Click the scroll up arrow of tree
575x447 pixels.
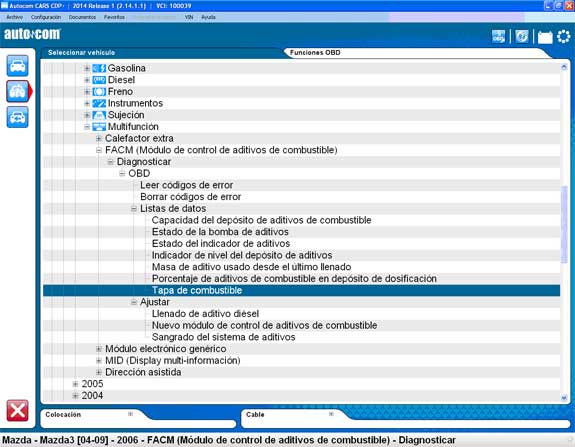564,67
